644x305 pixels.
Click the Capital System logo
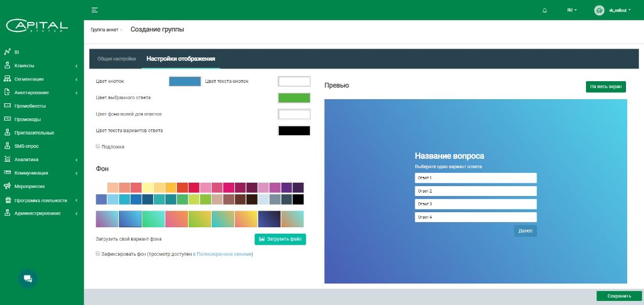pyautogui.click(x=37, y=26)
